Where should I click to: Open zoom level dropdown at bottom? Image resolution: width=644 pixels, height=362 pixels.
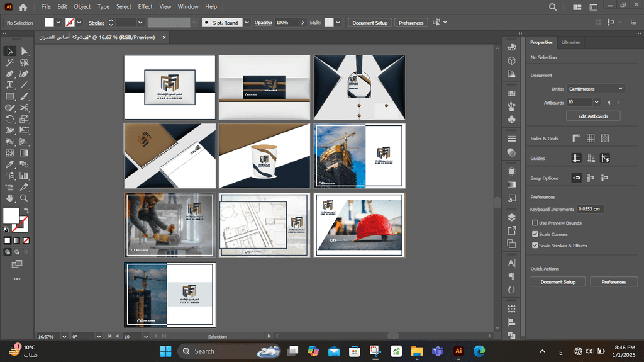pos(64,336)
